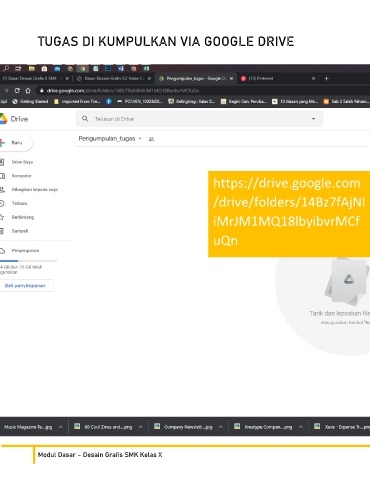This screenshot has width=370, height=480.
Task: Click the shared-people icon beside the folder name
Action: click(151, 139)
